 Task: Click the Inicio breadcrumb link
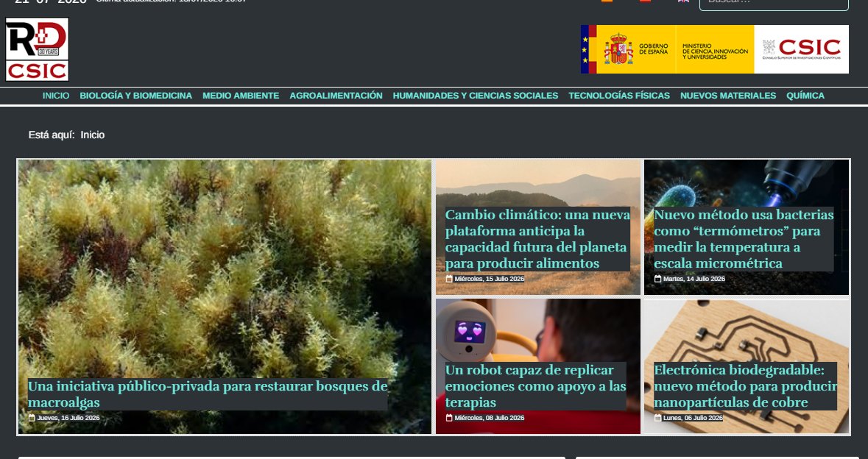coord(93,135)
